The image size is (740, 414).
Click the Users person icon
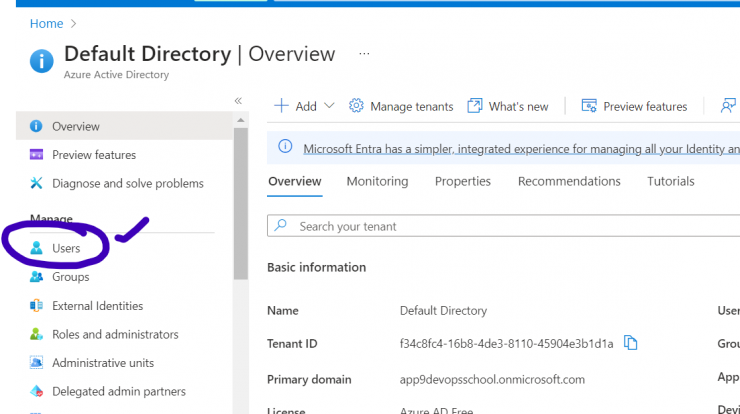tap(36, 248)
